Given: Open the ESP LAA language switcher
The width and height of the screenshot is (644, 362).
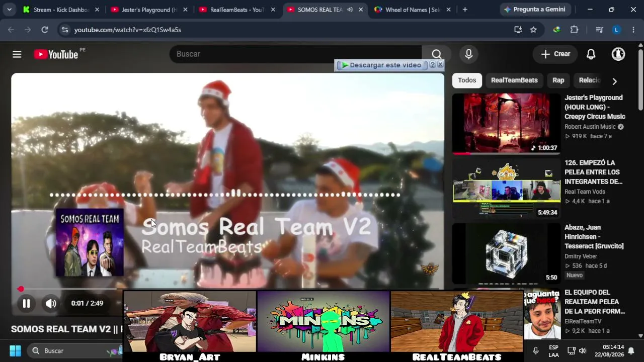Looking at the screenshot, I should click(x=553, y=351).
